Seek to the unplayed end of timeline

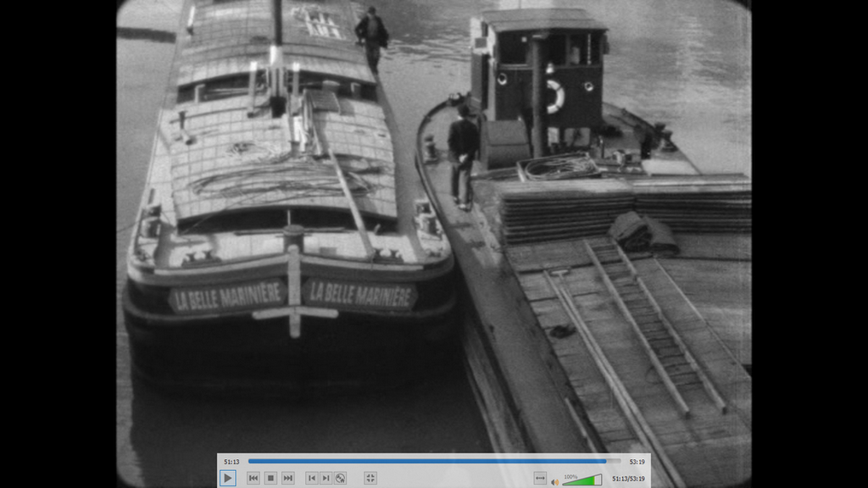[615, 462]
